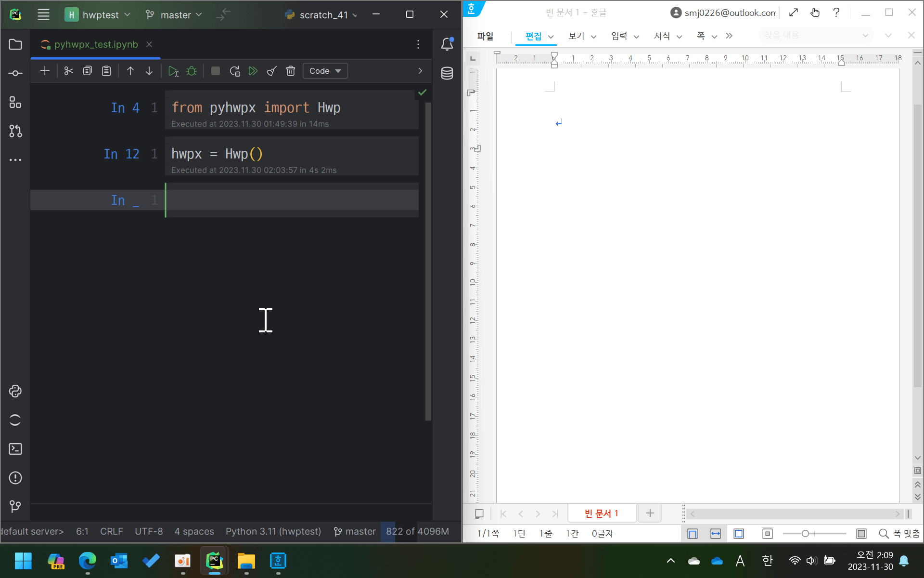Open the Python Packages tool window

(x=15, y=391)
